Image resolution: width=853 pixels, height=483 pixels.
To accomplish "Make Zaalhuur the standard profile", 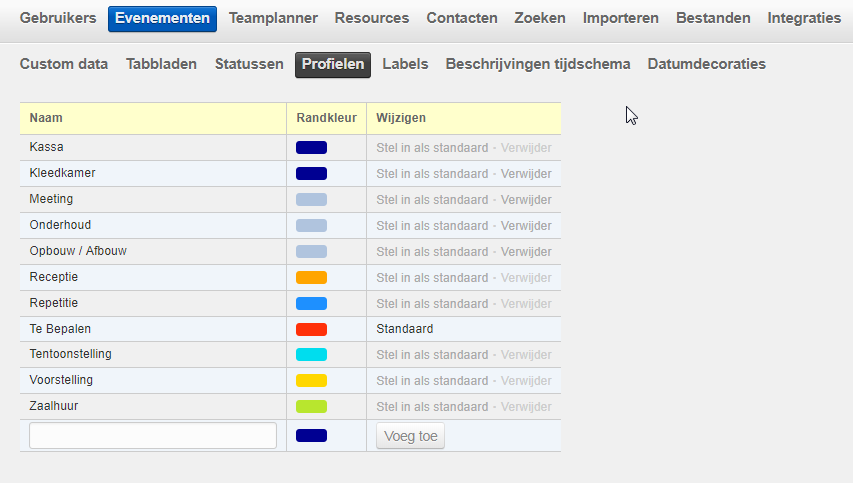I will point(432,407).
